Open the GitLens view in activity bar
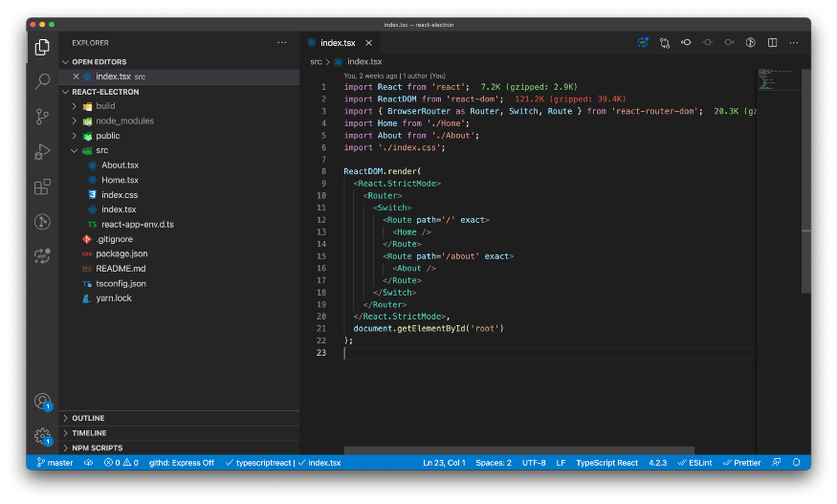The image size is (837, 504). point(42,222)
